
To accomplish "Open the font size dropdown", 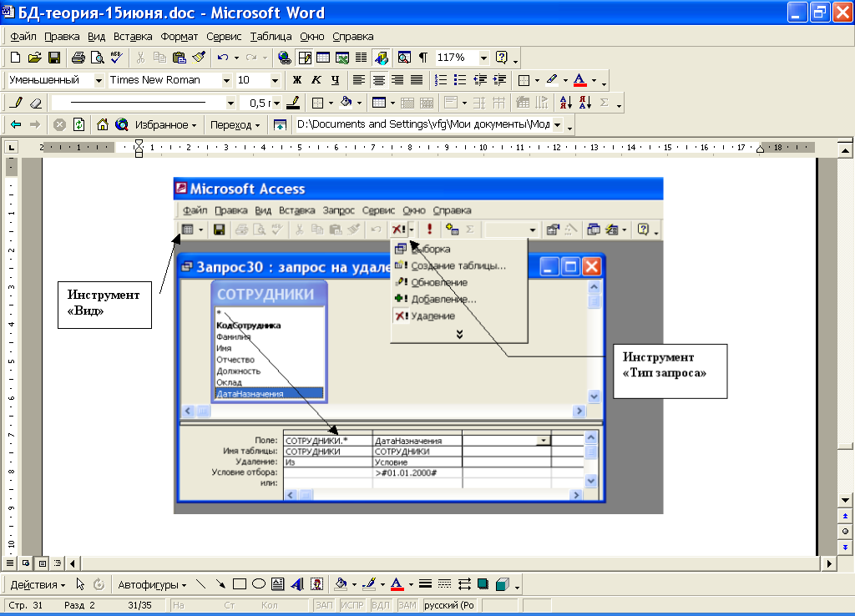I will click(275, 80).
